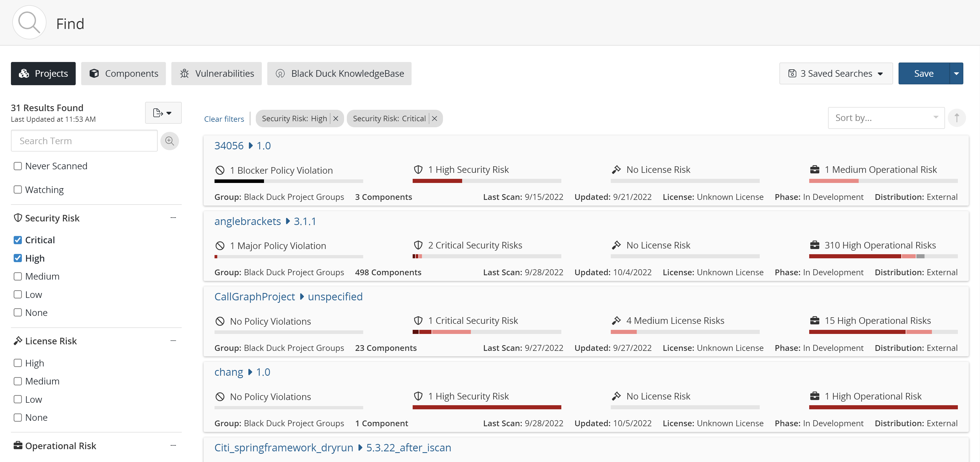Viewport: 980px width, 462px height.
Task: Click the magnifier icon beside the Search Term field
Action: 170,141
